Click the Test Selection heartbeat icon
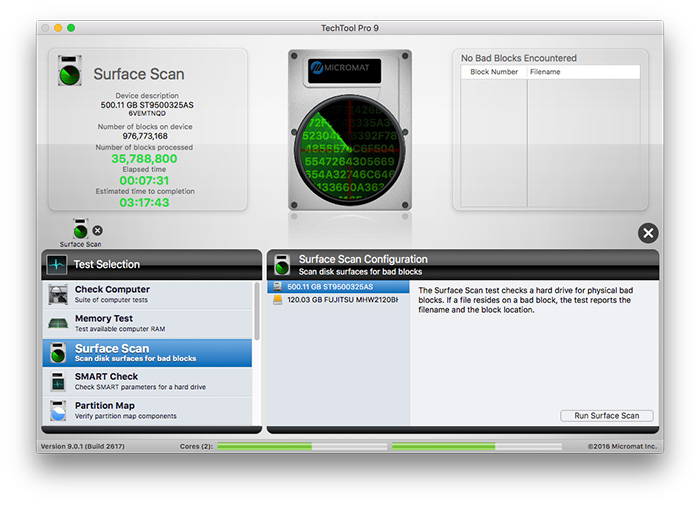This screenshot has height=505, width=700. click(x=57, y=264)
